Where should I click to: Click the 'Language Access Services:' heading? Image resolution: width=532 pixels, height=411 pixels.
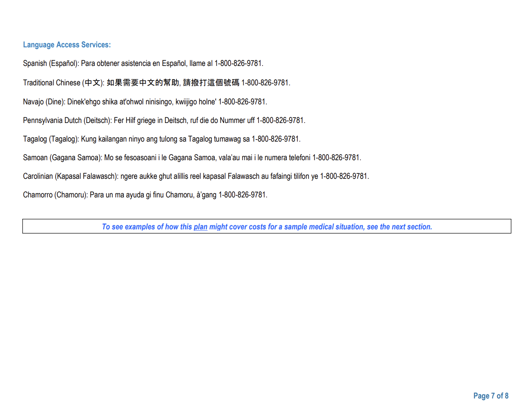[x=67, y=45]
